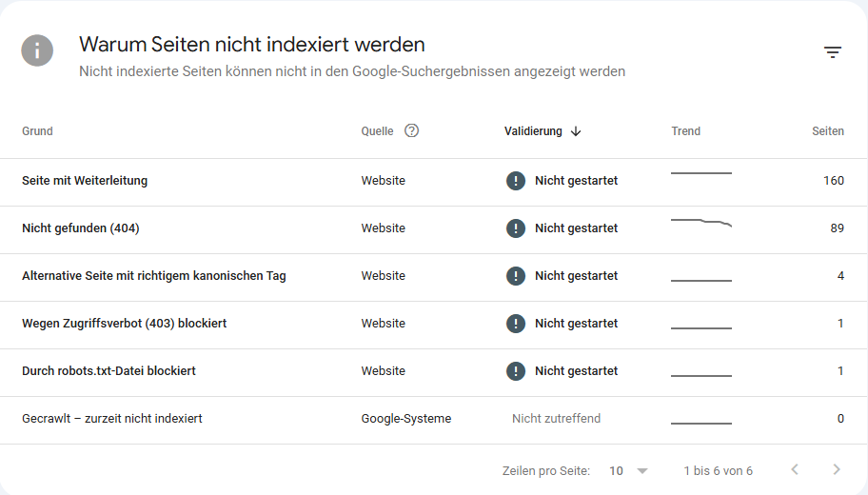Click Nicht zutreffend validation cell
This screenshot has width=868, height=495.
(557, 419)
